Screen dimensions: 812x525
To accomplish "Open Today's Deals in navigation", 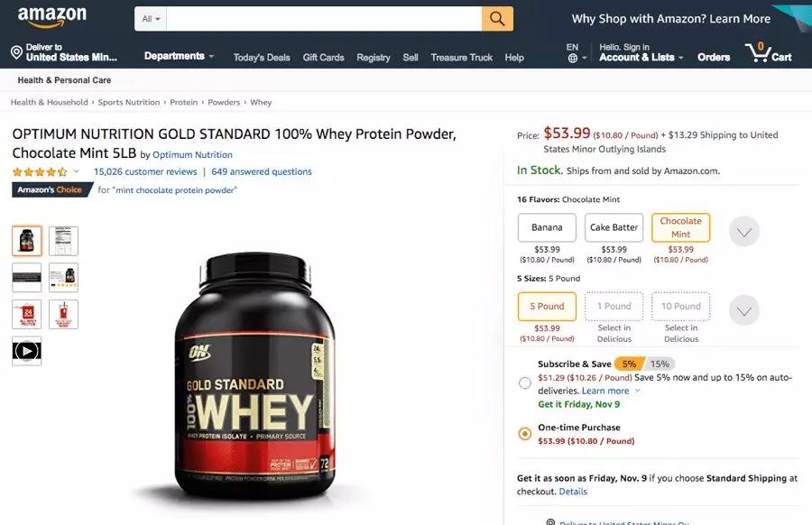I will coord(262,58).
